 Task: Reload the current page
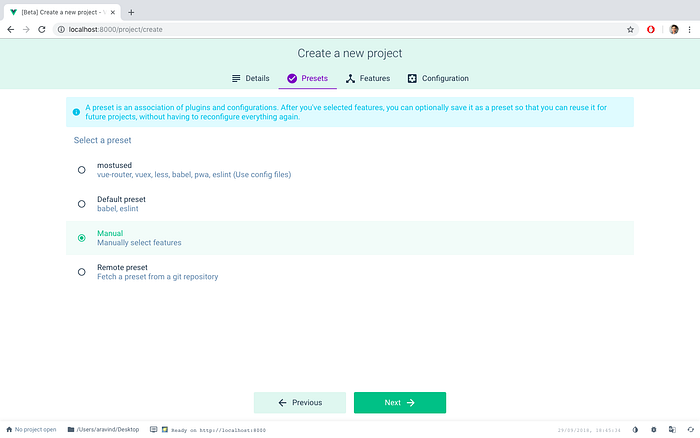pyautogui.click(x=42, y=29)
